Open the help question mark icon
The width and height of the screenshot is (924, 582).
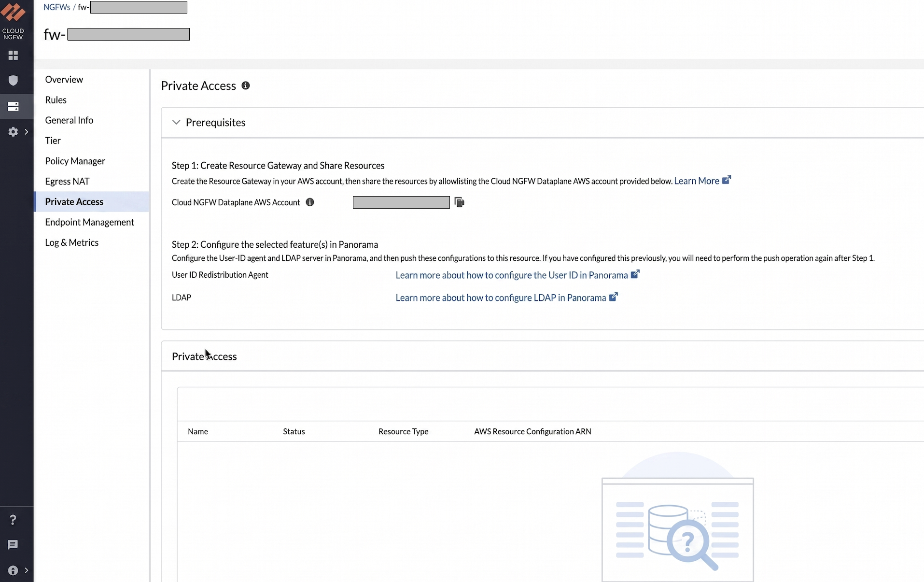(13, 520)
